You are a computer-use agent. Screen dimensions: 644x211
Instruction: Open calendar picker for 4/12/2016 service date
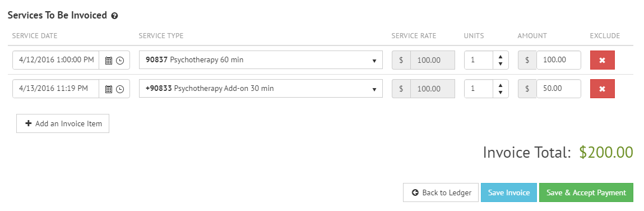[109, 61]
